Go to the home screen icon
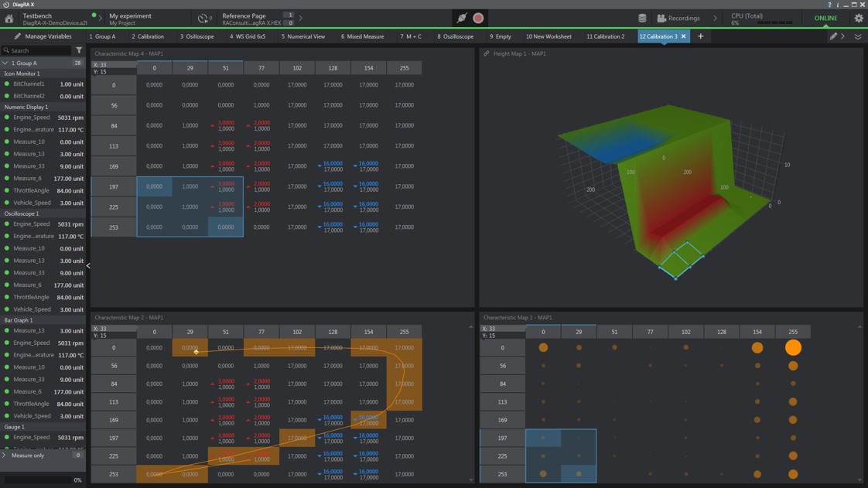Screen dimensions: 868x488 click(9, 19)
